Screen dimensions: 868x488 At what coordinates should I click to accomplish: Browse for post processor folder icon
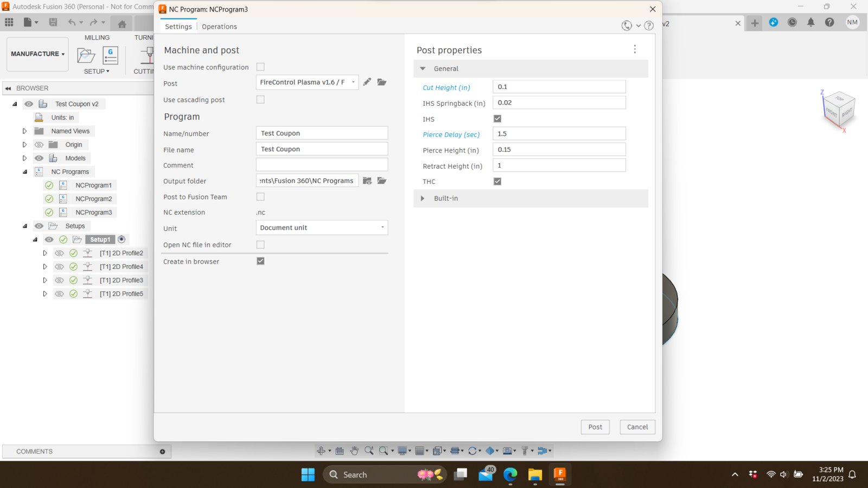[x=382, y=82]
